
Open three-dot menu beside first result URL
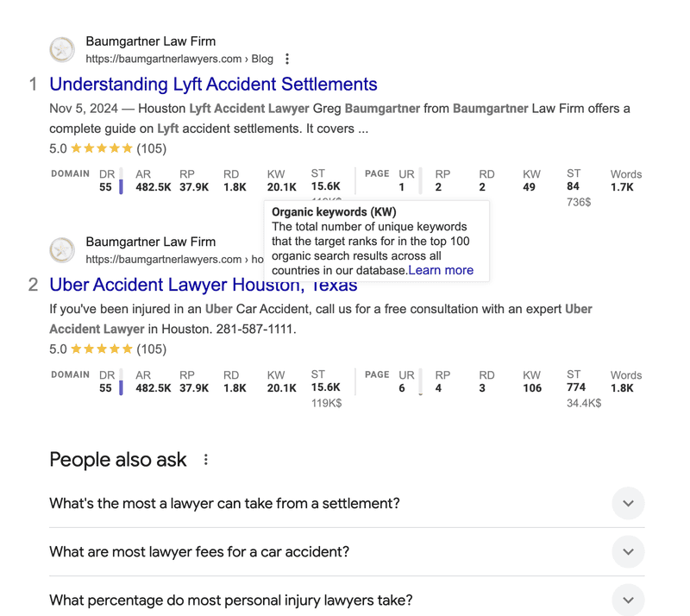pos(287,59)
